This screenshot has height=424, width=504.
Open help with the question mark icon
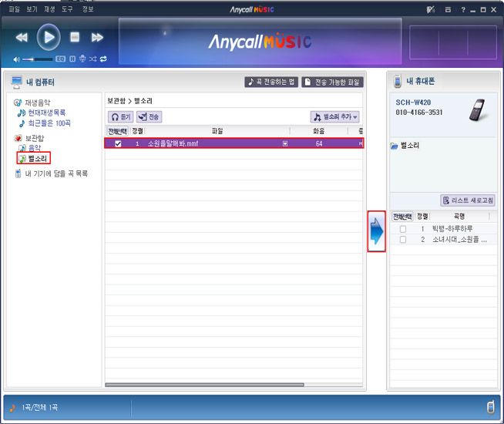click(463, 10)
